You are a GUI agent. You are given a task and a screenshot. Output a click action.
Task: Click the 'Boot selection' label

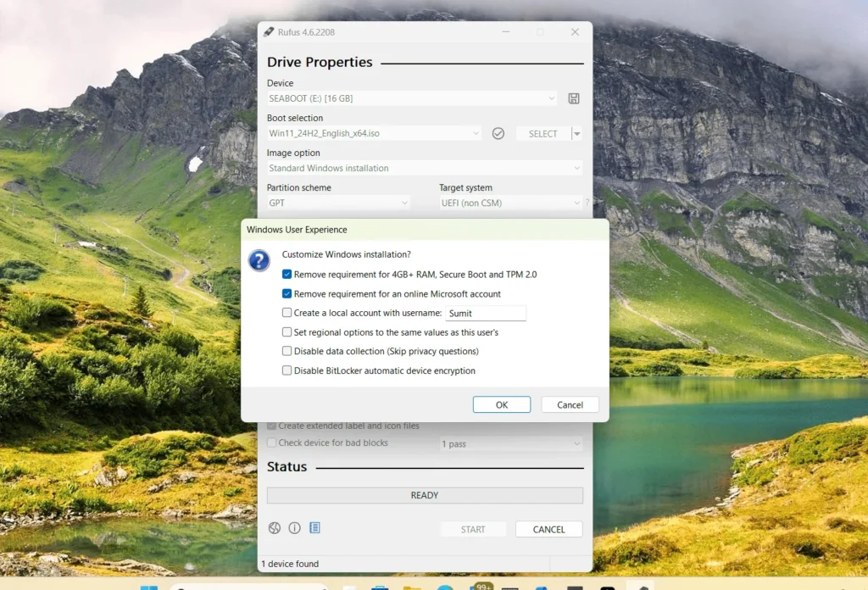point(295,118)
